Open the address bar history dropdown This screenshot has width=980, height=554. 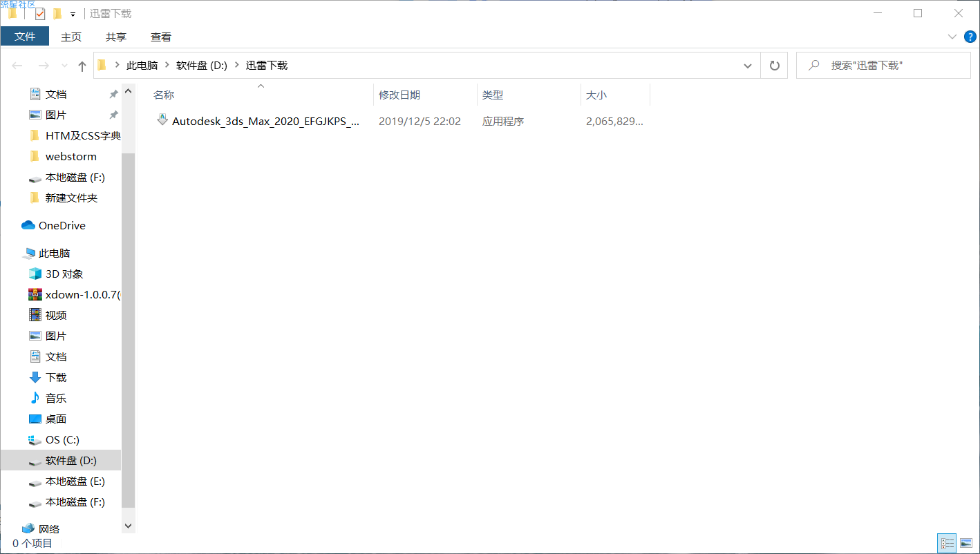(748, 66)
